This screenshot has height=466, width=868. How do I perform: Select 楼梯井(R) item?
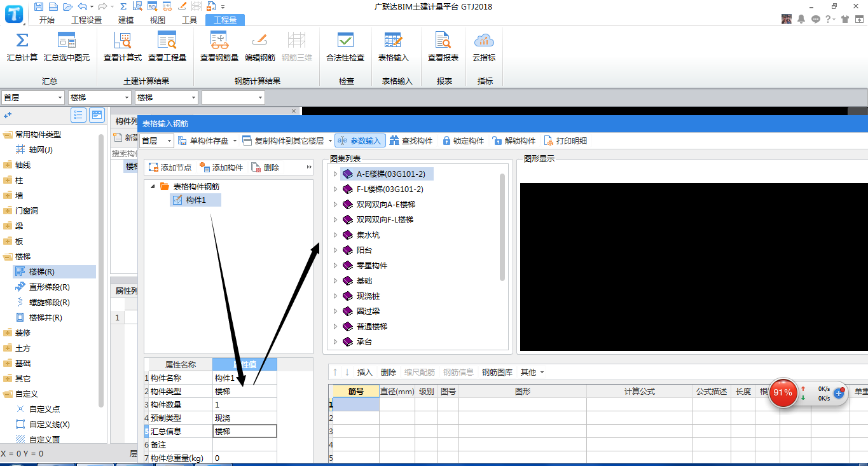coord(46,317)
